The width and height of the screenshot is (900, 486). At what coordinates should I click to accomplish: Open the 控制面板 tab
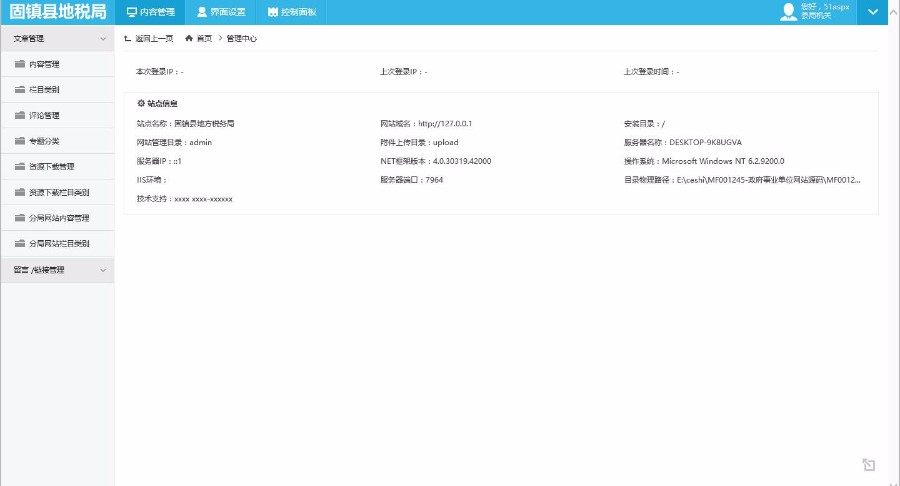coord(292,12)
